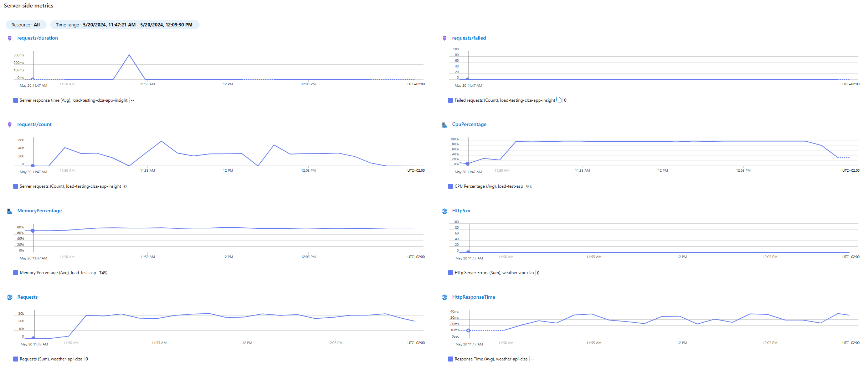Viewport: 868px width, 374px height.
Task: Click 12 PM axis label on CpuPercentage chart
Action: coord(663,171)
